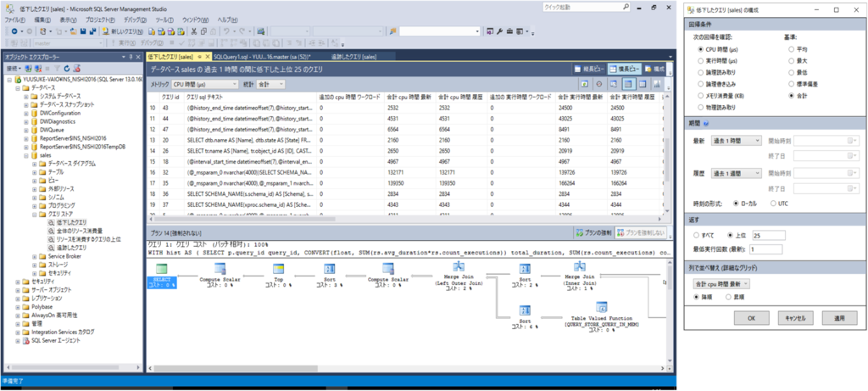Open the ヘルプ(H) menu
The width and height of the screenshot is (868, 391).
227,20
